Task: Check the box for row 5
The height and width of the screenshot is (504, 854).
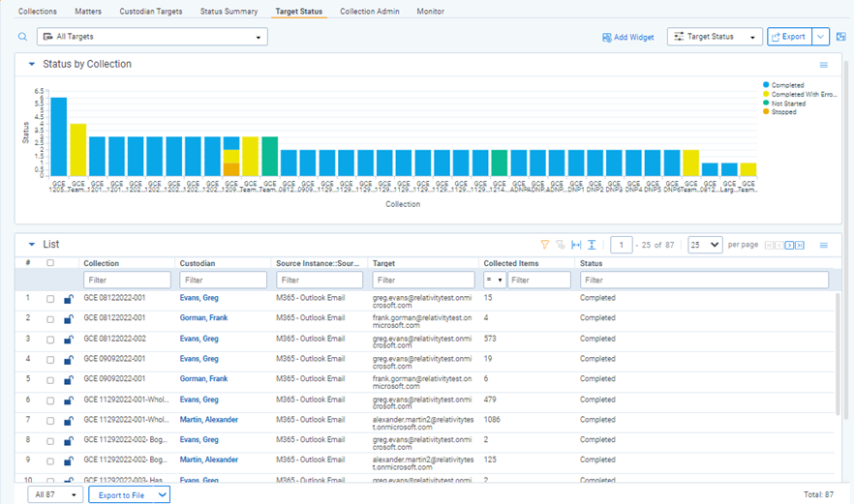Action: tap(50, 380)
